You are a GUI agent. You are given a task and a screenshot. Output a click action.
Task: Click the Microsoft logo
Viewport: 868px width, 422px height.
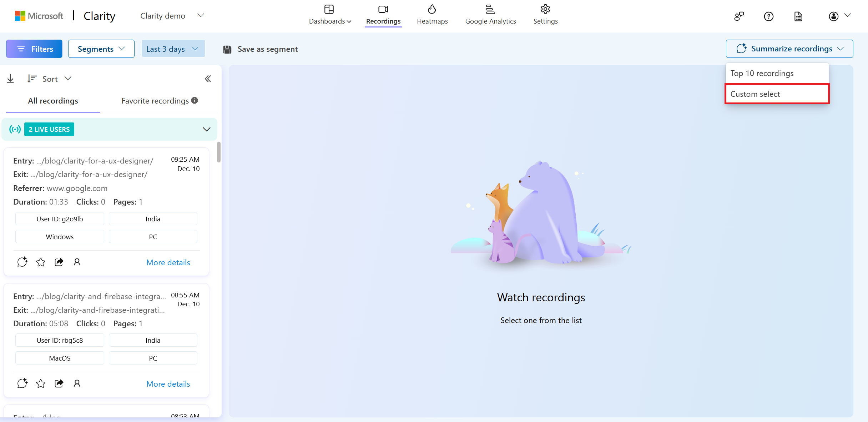(39, 16)
